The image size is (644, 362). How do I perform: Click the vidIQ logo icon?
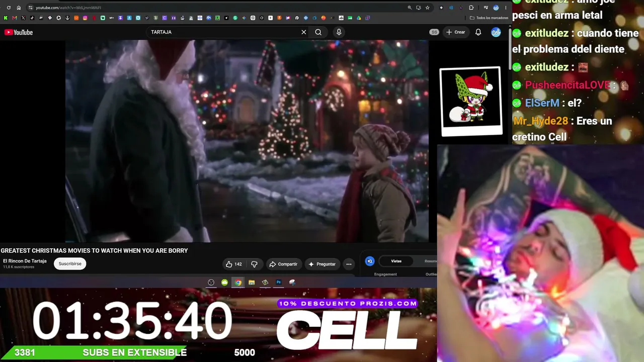pos(370,261)
